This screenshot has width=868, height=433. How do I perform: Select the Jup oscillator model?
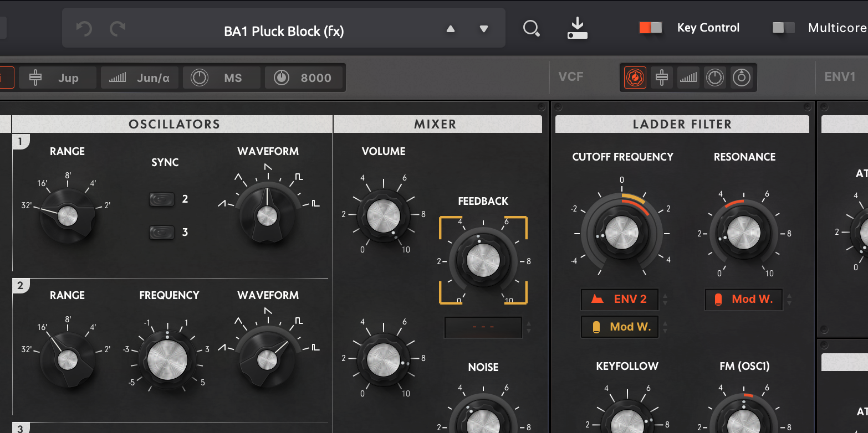coord(58,78)
